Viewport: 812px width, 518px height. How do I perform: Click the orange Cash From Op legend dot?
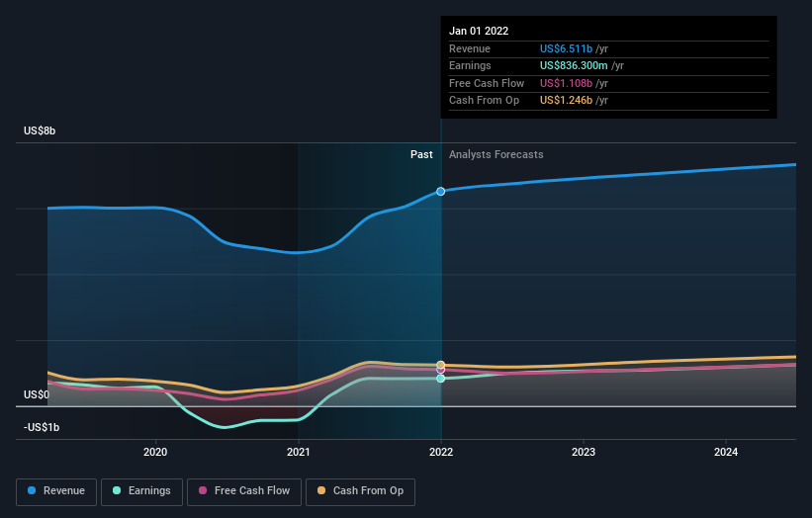click(321, 490)
